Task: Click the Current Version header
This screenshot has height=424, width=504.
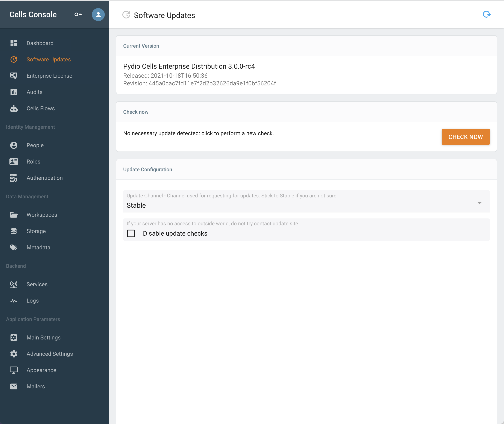Action: tap(141, 46)
